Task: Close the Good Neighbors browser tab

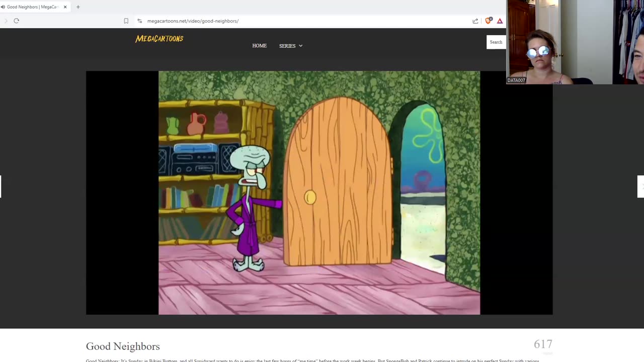Action: [65, 7]
